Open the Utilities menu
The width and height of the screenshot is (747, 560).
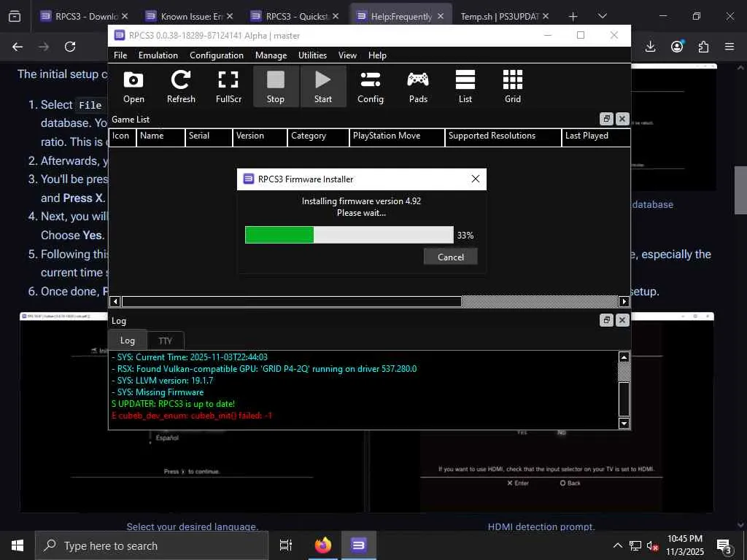(x=312, y=55)
